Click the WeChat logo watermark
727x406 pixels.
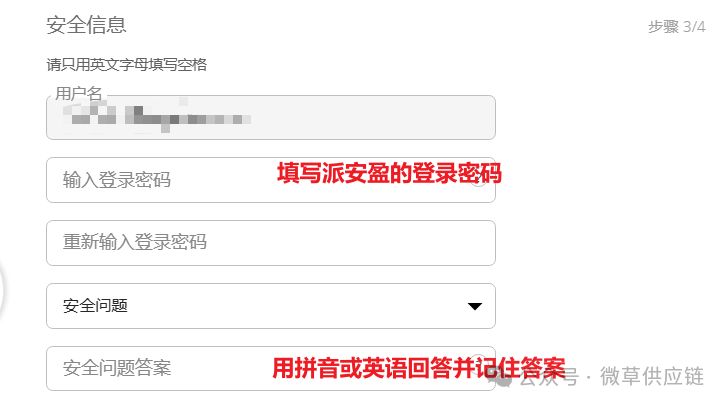(x=500, y=378)
